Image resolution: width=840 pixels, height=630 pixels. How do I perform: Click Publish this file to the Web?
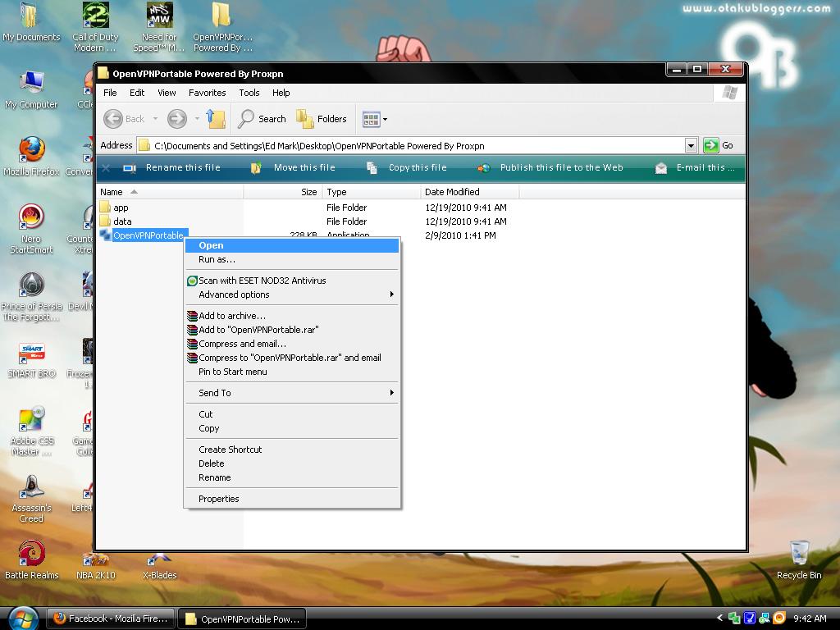coord(550,167)
